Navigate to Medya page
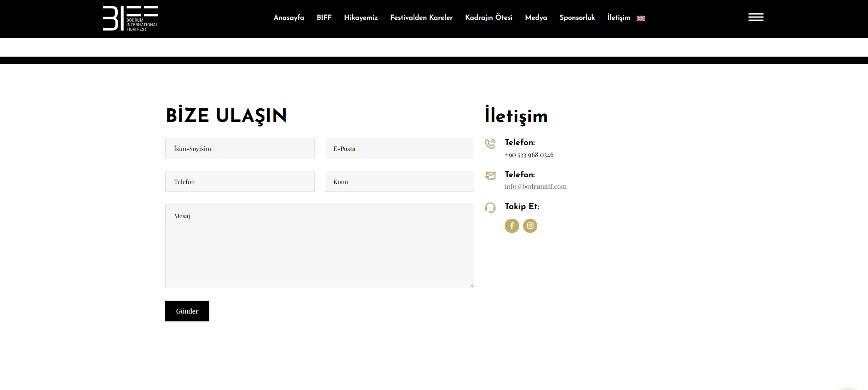The image size is (868, 390). click(x=536, y=17)
